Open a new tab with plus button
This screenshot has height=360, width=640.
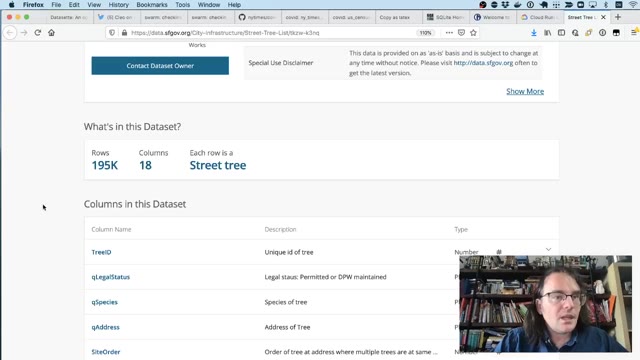pyautogui.click(x=618, y=17)
